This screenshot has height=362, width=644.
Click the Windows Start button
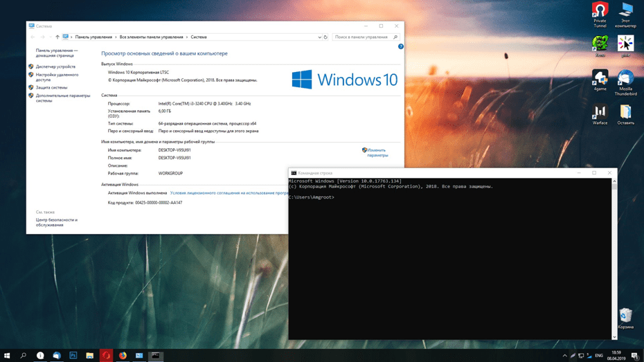point(7,356)
